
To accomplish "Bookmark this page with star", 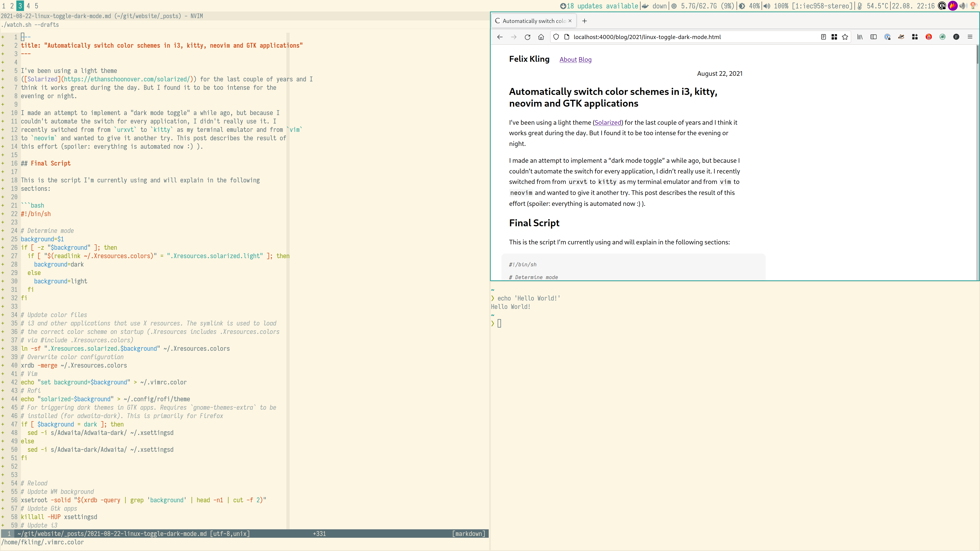I will coord(845,37).
